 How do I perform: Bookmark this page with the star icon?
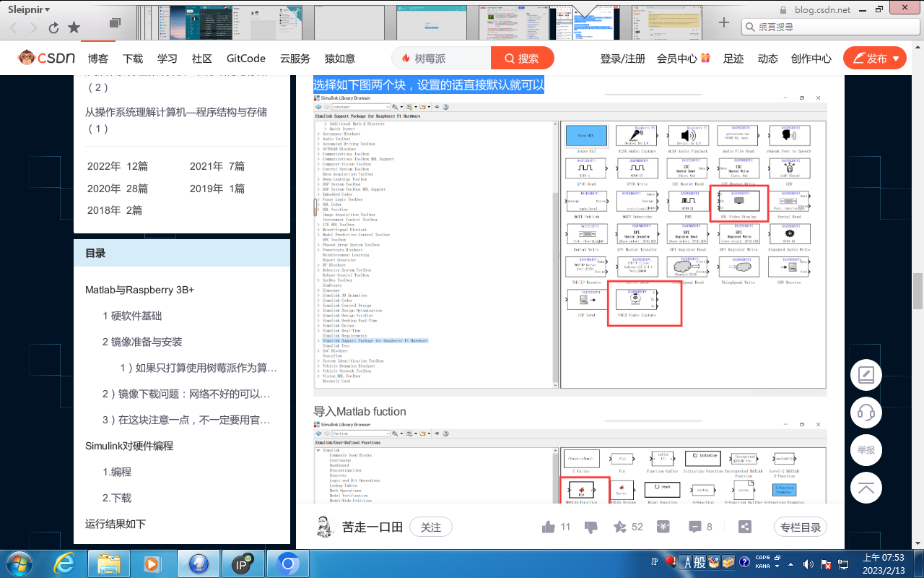tap(74, 27)
